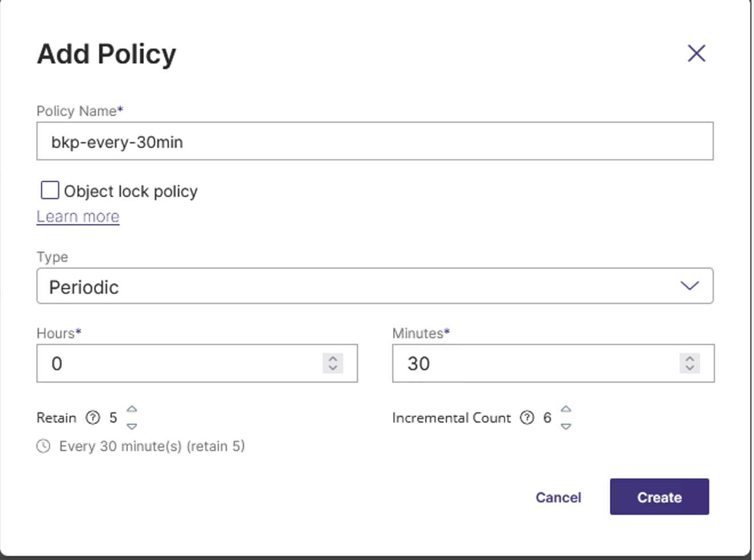Click the Type dropdown chevron icon
The image size is (754, 560).
tap(689, 286)
